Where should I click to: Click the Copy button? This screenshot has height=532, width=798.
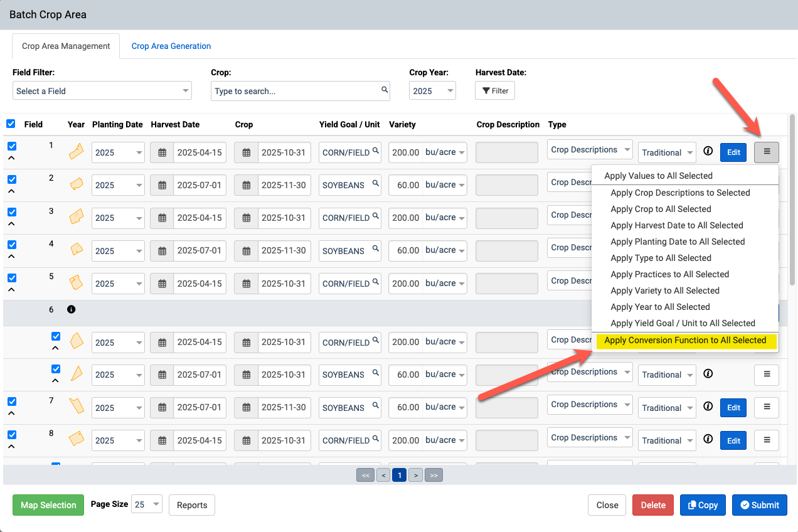coord(703,505)
